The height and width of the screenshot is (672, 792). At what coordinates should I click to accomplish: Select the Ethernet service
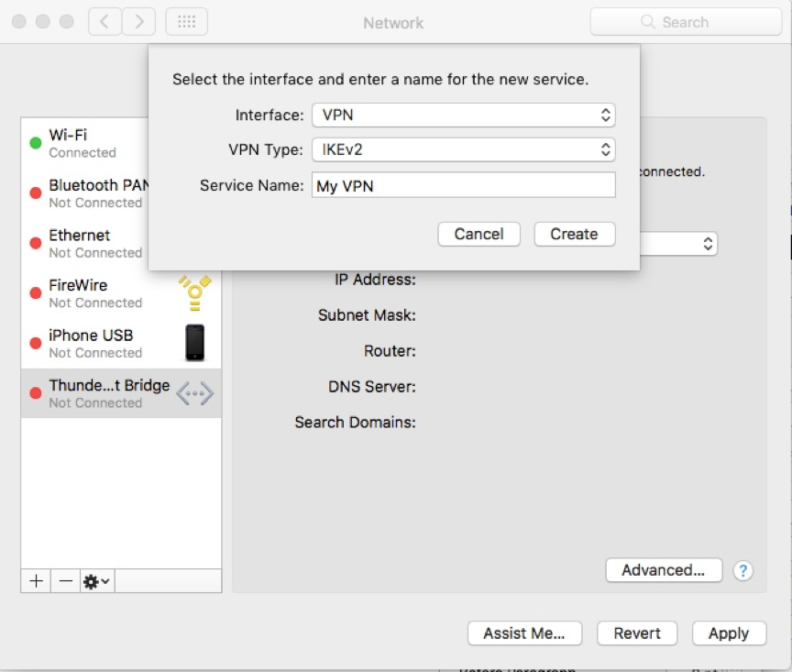pos(84,243)
